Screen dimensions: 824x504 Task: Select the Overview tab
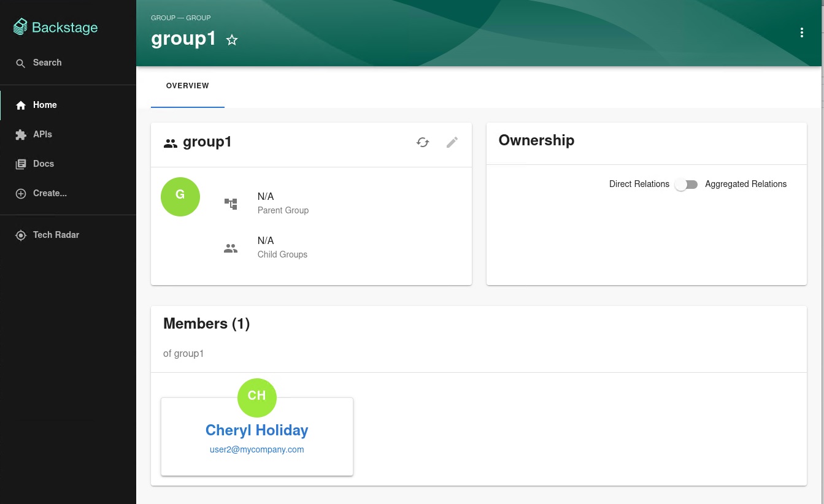click(x=188, y=86)
